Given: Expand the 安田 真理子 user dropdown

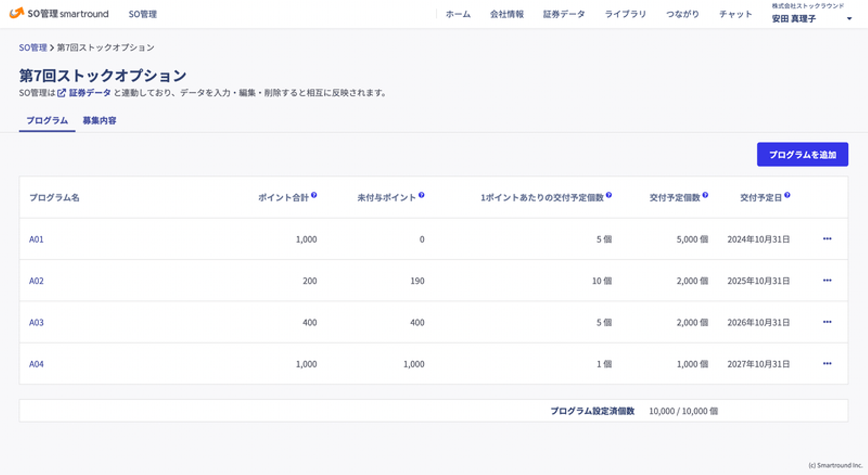Looking at the screenshot, I should tap(849, 19).
